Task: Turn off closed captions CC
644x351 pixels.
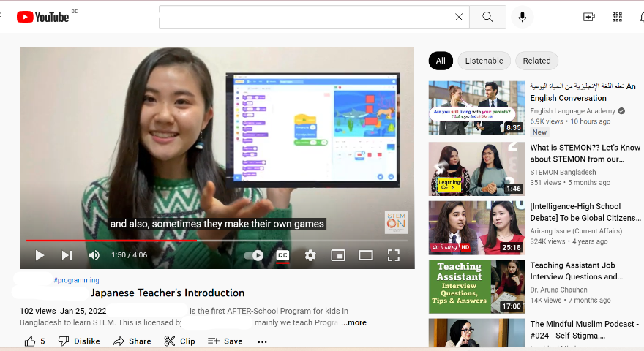Action: 282,255
